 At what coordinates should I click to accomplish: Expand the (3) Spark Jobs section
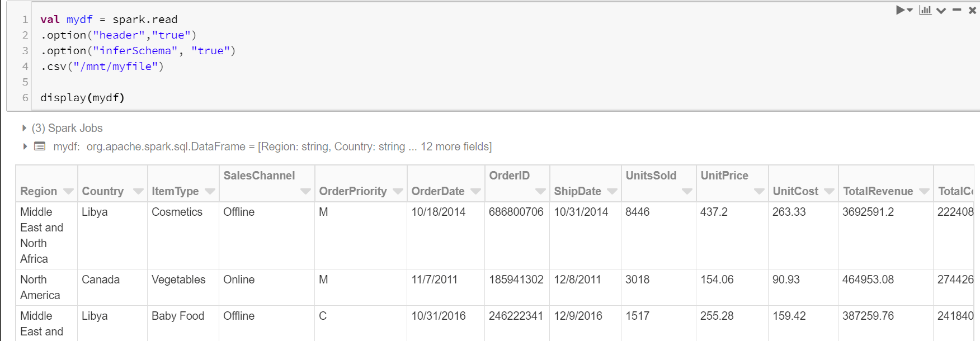coord(23,128)
